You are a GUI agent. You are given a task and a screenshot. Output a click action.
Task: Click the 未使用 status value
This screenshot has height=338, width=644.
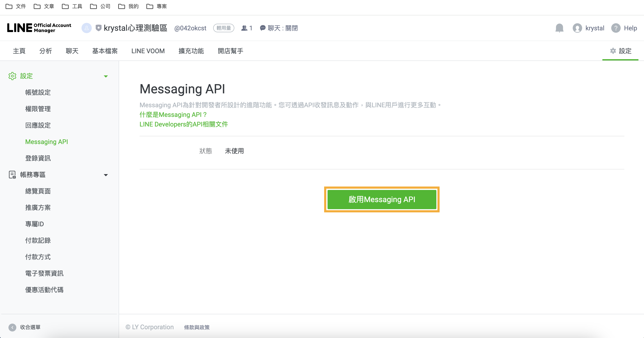pos(234,151)
